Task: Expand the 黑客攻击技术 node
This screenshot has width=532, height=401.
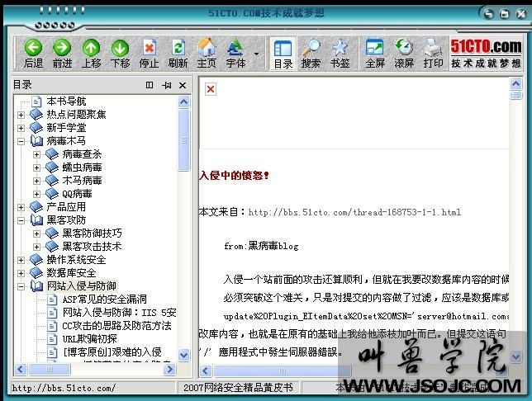Action: pyautogui.click(x=36, y=247)
